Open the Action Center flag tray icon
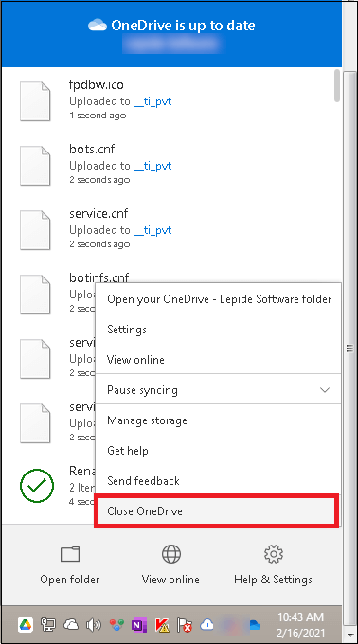Screen dimensions: 358x644 point(185,625)
